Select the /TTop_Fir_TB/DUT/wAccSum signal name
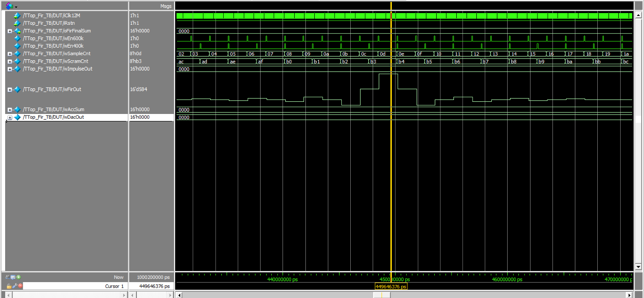This screenshot has width=644, height=298. coord(53,109)
